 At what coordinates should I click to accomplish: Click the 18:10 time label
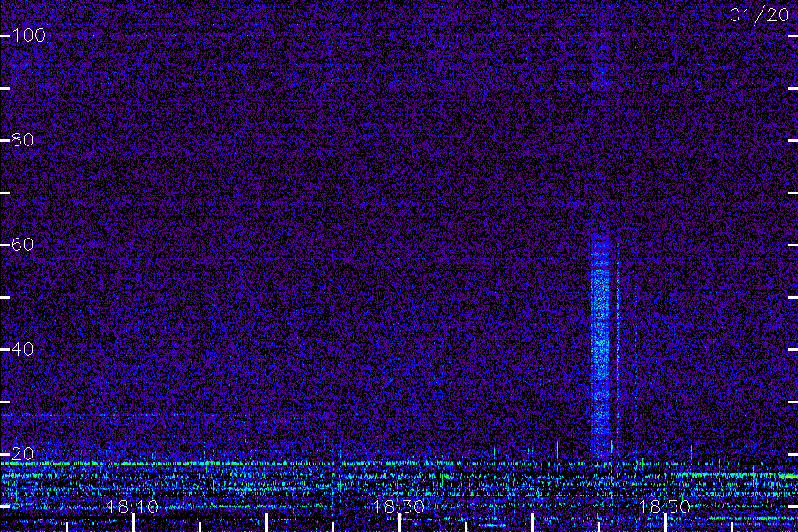coord(132,507)
